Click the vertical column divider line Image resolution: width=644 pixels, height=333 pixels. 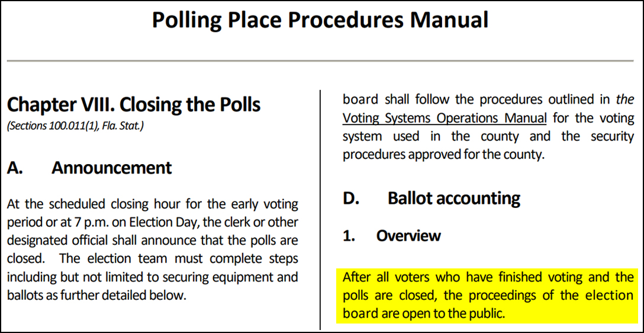coord(320,209)
